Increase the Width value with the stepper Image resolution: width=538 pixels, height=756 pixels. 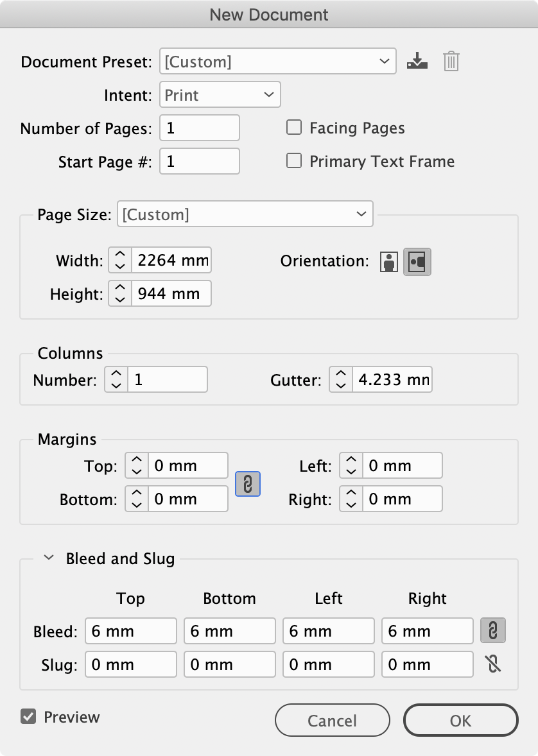tap(119, 257)
